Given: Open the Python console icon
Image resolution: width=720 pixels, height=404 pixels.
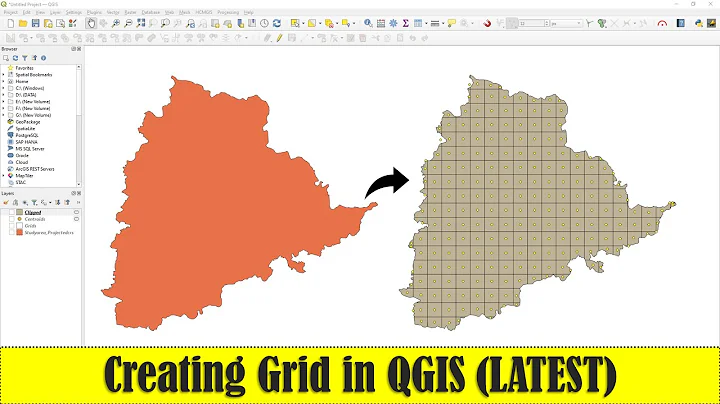Looking at the screenshot, I should coord(698,23).
